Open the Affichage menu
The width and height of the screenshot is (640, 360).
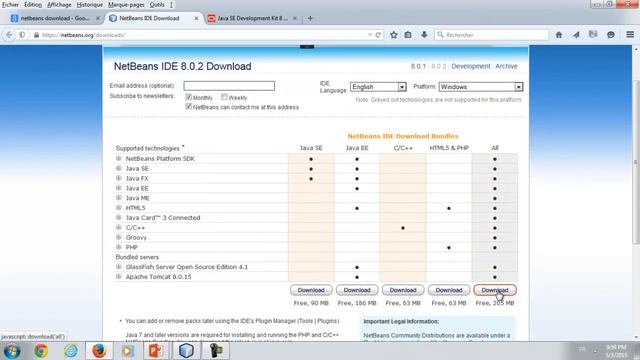point(59,4)
